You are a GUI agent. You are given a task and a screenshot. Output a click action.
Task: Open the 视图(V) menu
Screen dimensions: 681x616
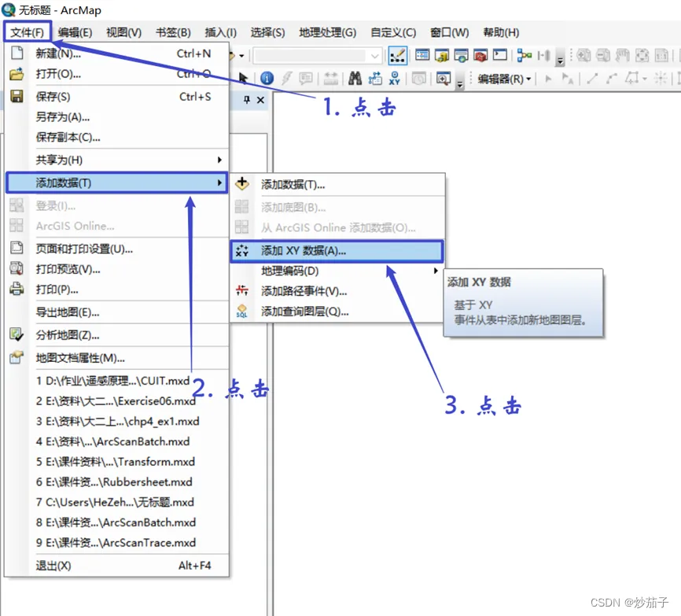(123, 32)
